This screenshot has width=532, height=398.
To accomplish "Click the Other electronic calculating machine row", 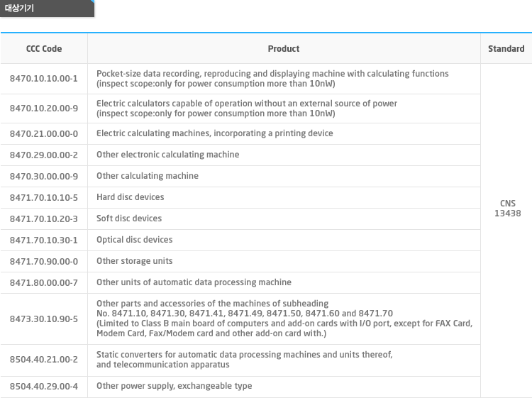I will pyautogui.click(x=240, y=155).
